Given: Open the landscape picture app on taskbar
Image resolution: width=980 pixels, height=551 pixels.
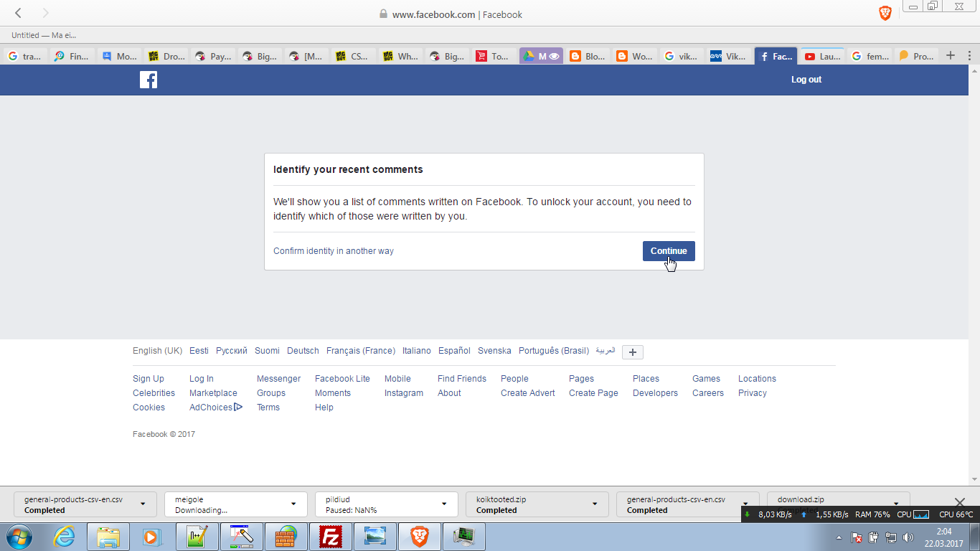Looking at the screenshot, I should click(x=375, y=537).
